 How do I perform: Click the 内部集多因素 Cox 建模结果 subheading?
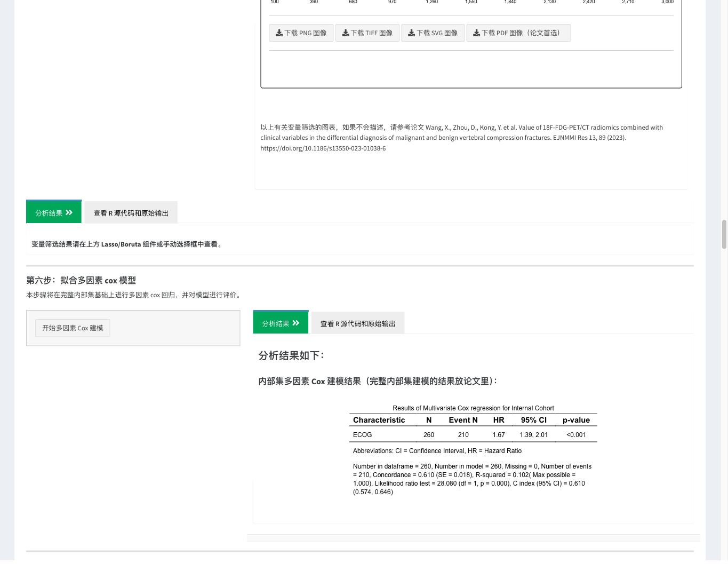coord(378,381)
